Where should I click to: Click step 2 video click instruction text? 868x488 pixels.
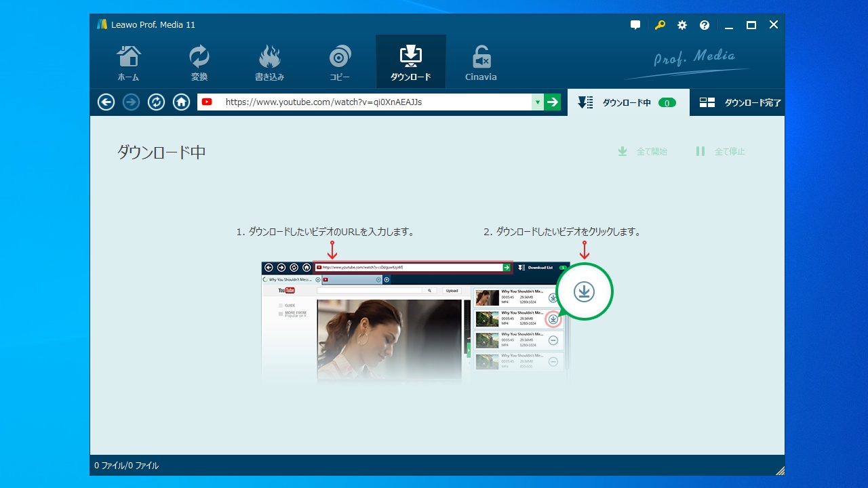(x=562, y=232)
